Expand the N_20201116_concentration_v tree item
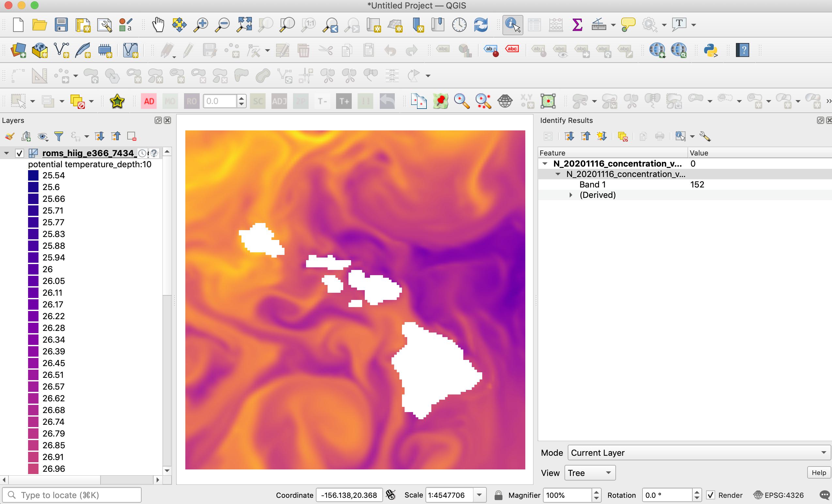This screenshot has width=832, height=504. [x=544, y=164]
